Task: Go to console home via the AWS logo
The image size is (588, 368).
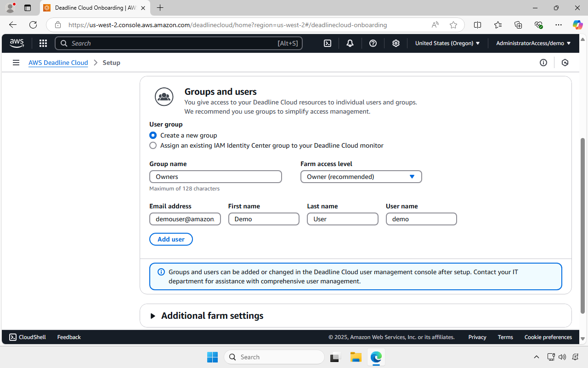Action: point(17,43)
